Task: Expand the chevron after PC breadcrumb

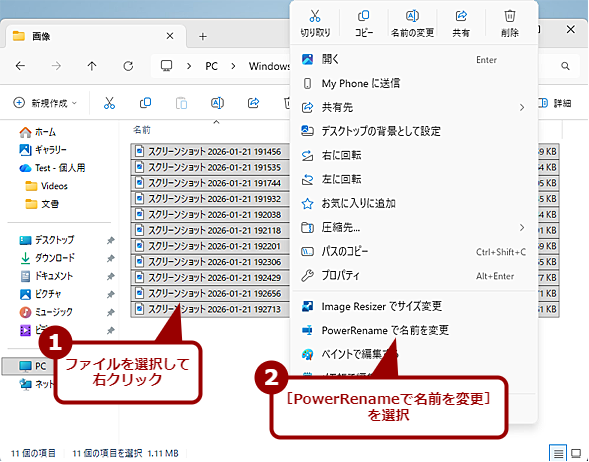Action: click(233, 66)
